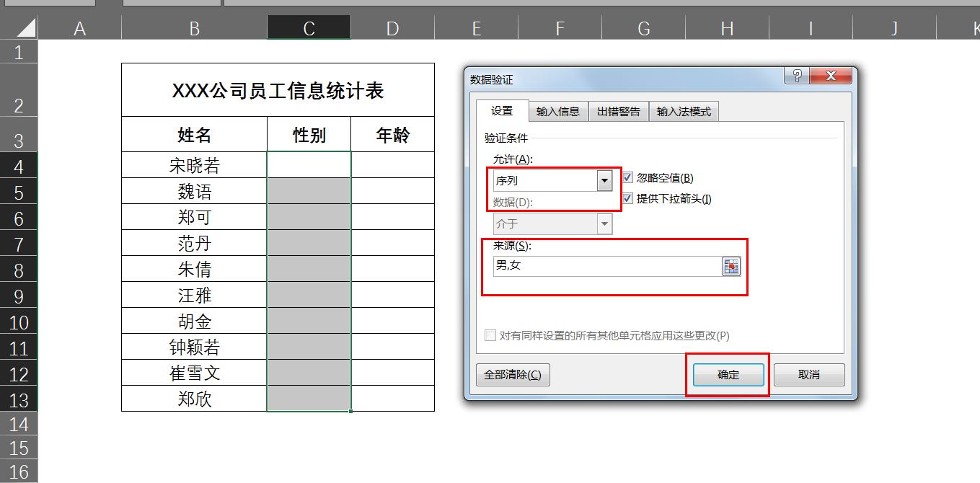This screenshot has height=483, width=980.
Task: Select column B header
Action: [194, 28]
